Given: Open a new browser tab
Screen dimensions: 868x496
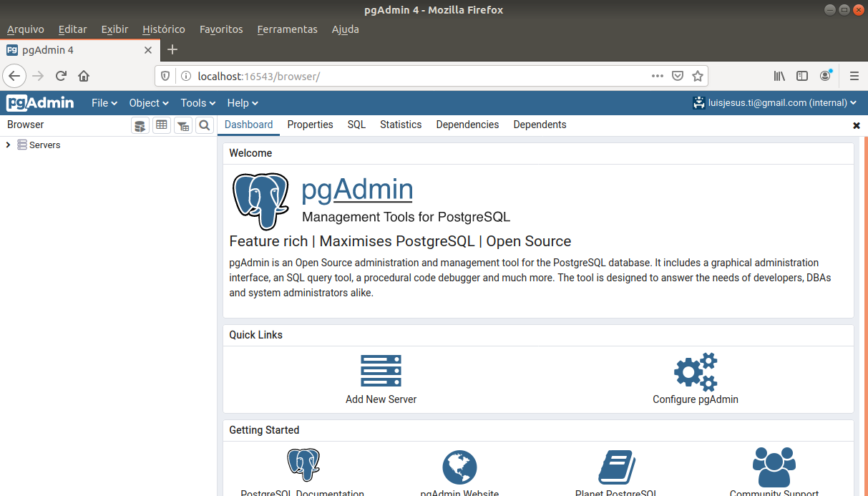Looking at the screenshot, I should click(x=172, y=50).
